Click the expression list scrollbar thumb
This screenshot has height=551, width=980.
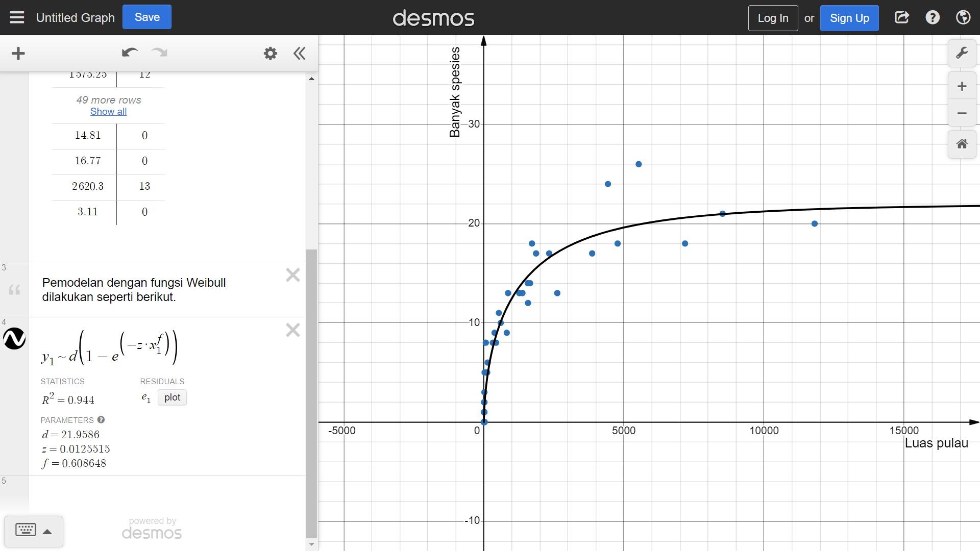[311, 393]
